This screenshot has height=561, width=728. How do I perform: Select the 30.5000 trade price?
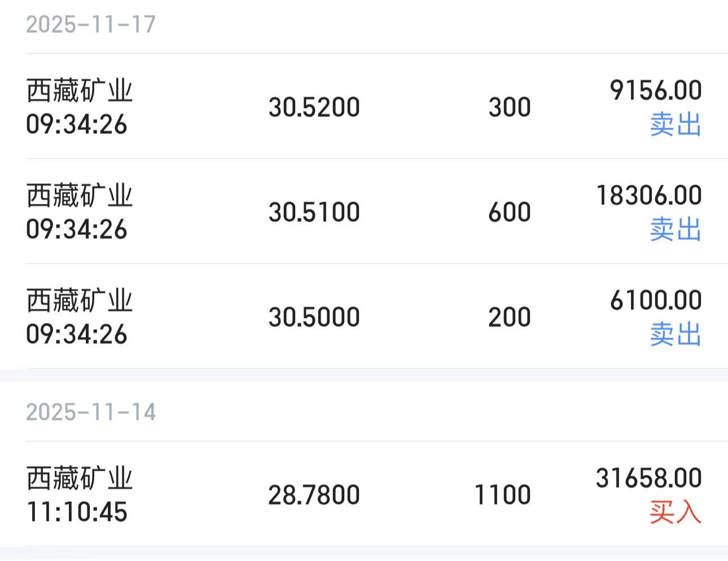point(314,317)
